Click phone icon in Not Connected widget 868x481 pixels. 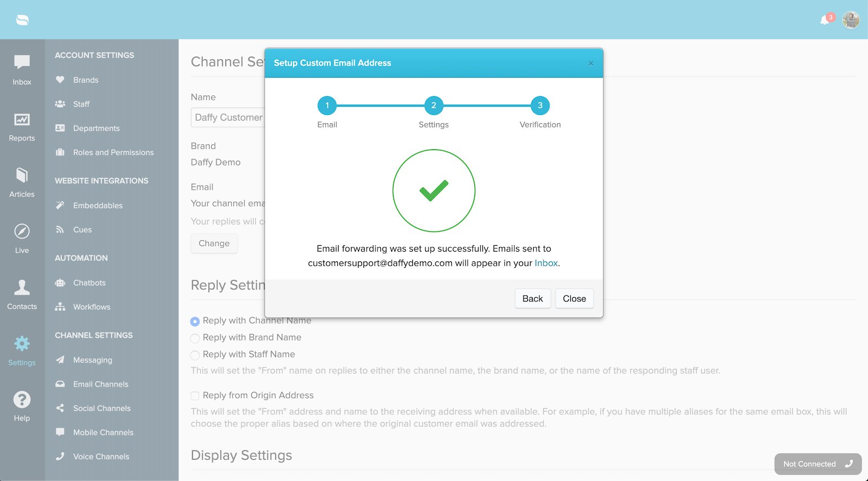pos(849,464)
